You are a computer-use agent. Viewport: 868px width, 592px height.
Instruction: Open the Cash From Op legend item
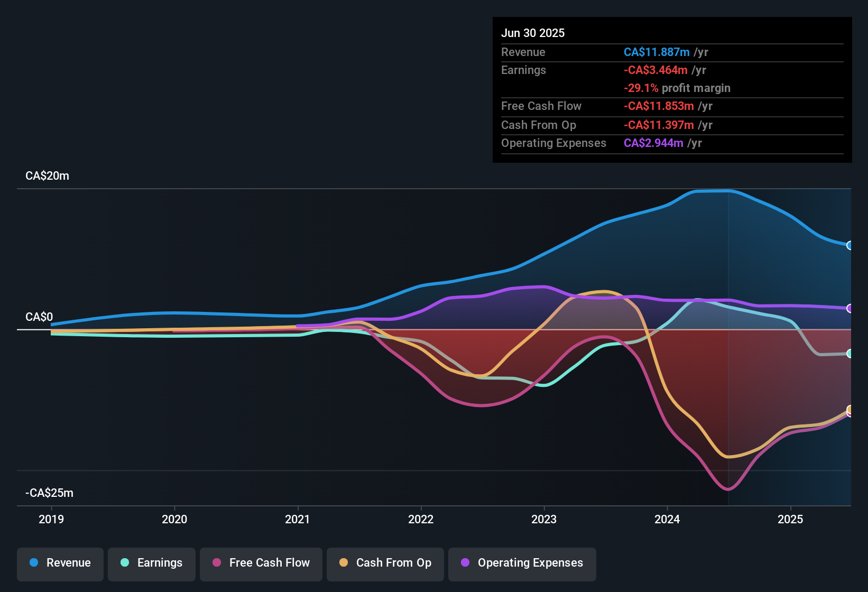tap(385, 563)
